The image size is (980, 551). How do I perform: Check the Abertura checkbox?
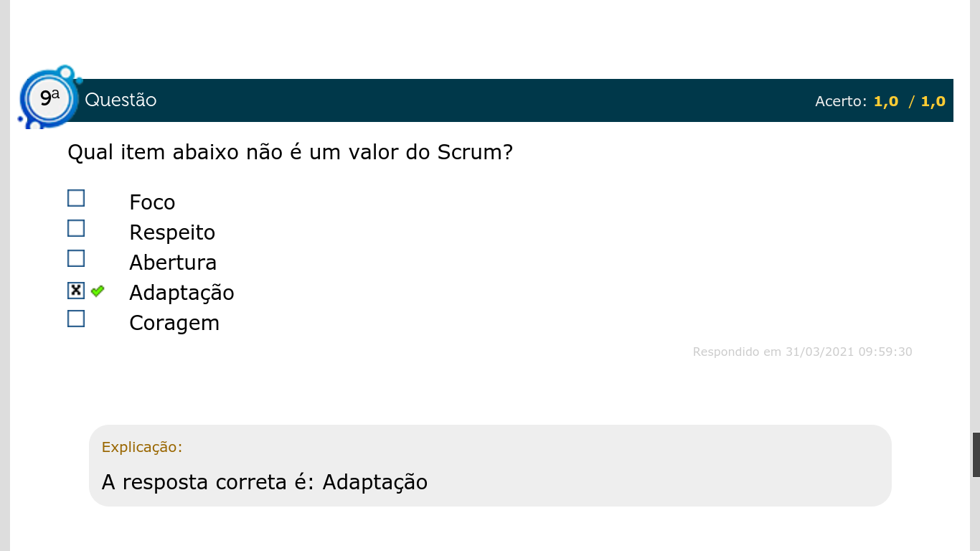76,258
